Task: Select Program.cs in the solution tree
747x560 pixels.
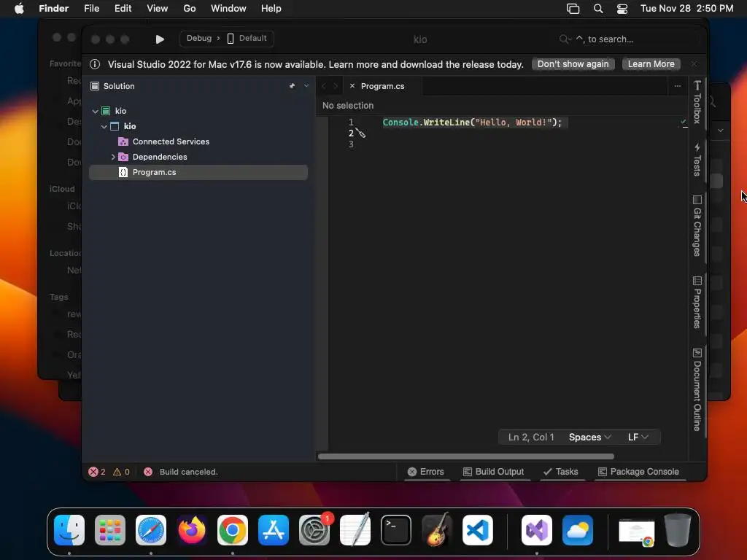Action: click(x=198, y=172)
